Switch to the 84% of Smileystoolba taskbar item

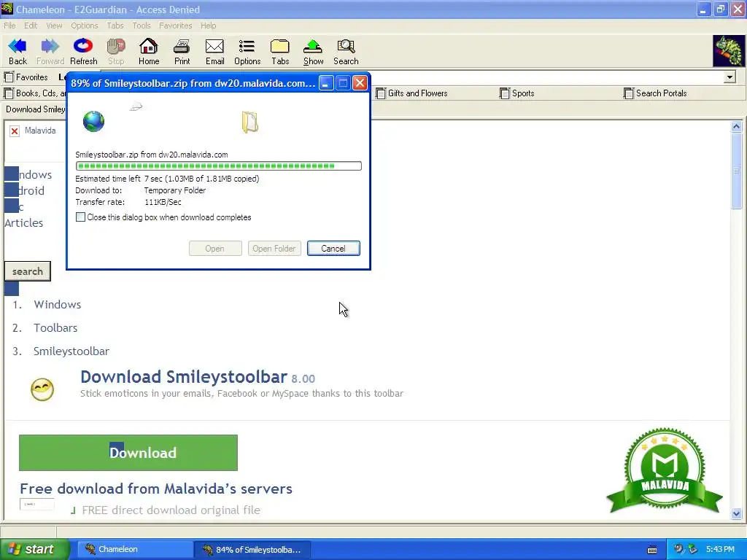(252, 550)
